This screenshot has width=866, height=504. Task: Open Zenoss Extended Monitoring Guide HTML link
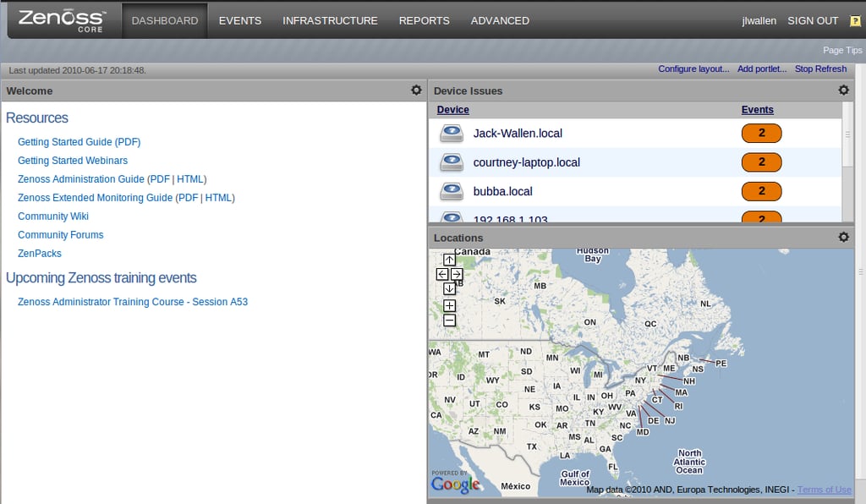coord(219,198)
